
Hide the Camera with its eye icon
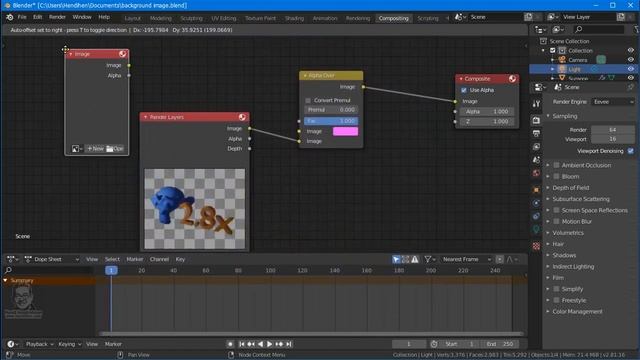tap(631, 60)
